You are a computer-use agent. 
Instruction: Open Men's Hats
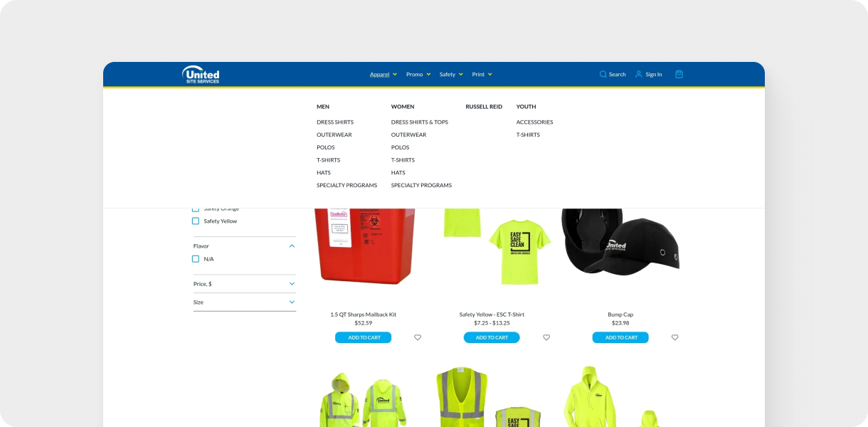point(324,173)
